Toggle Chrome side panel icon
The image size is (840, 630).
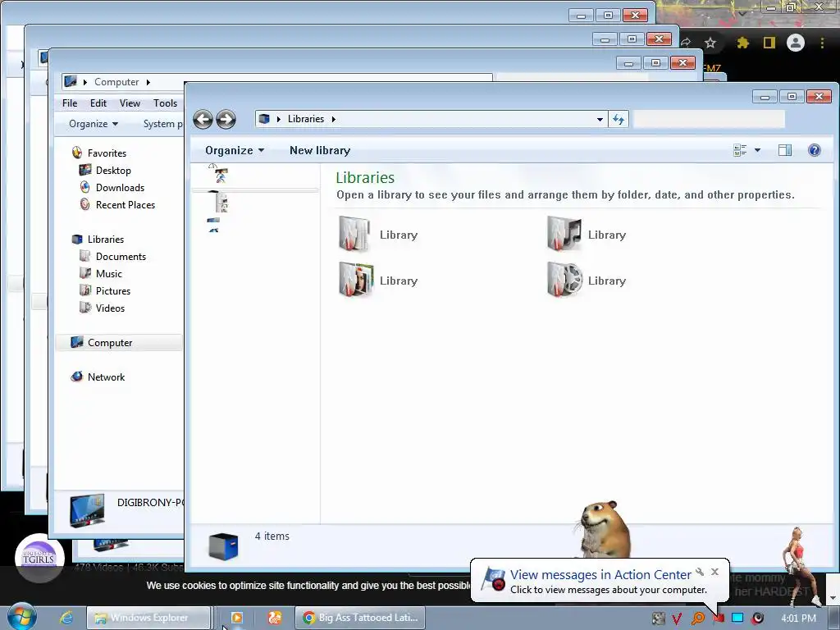click(x=769, y=43)
